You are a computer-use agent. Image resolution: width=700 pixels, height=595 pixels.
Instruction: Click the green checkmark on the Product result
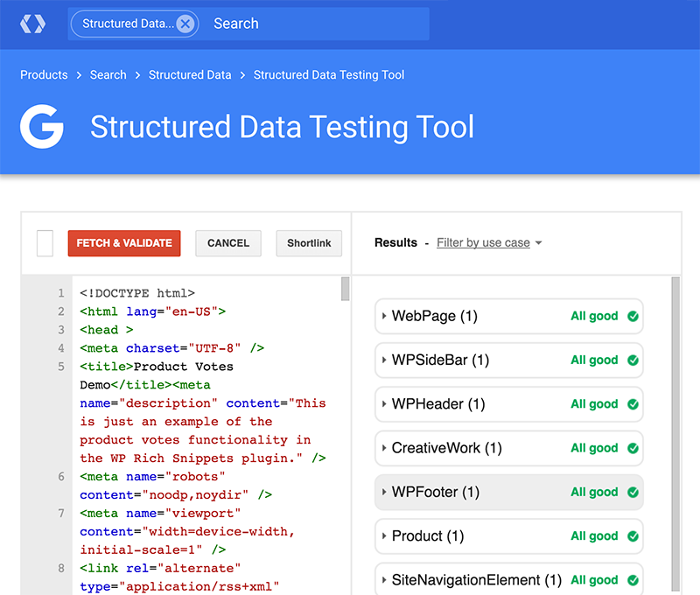633,536
